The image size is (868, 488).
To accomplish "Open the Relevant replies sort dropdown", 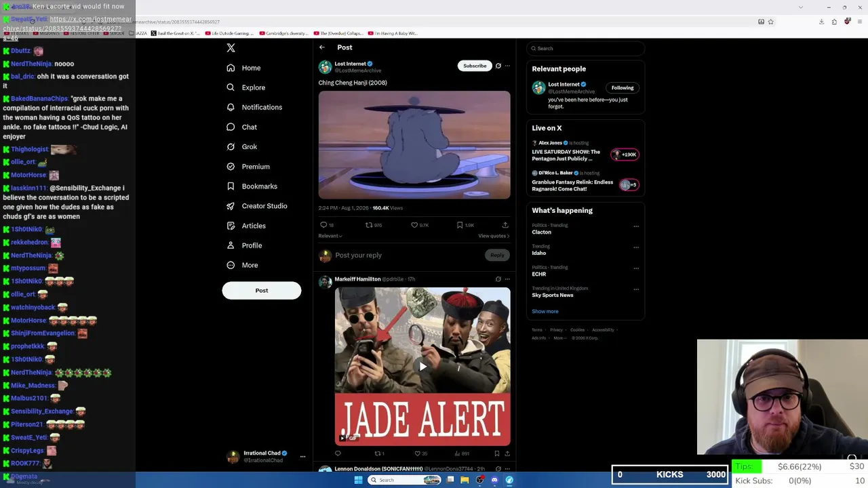I will pos(330,236).
